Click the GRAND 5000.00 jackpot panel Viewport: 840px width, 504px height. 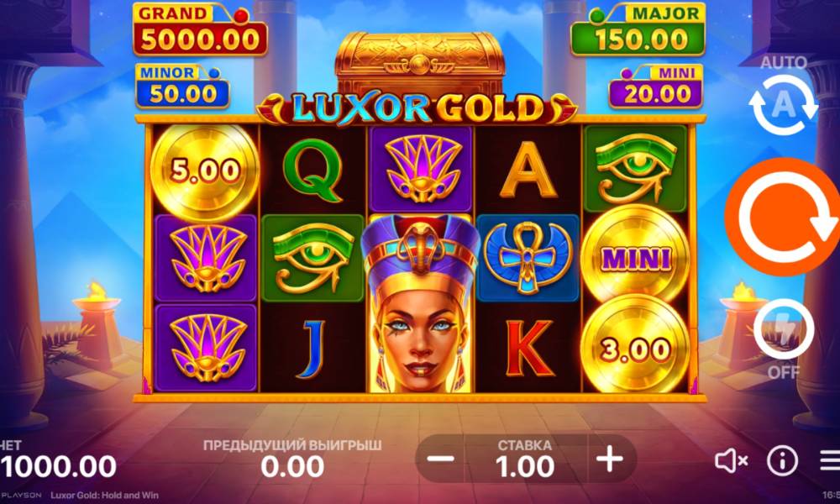200,29
